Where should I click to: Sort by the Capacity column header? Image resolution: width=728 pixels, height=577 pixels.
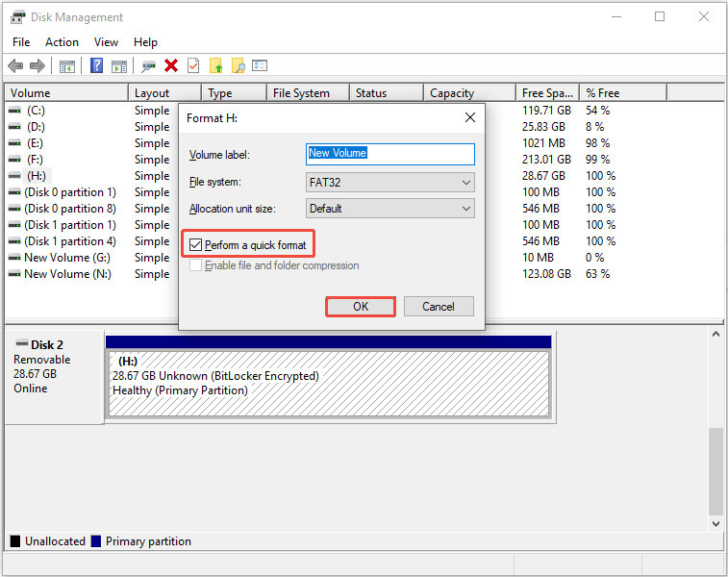click(469, 93)
